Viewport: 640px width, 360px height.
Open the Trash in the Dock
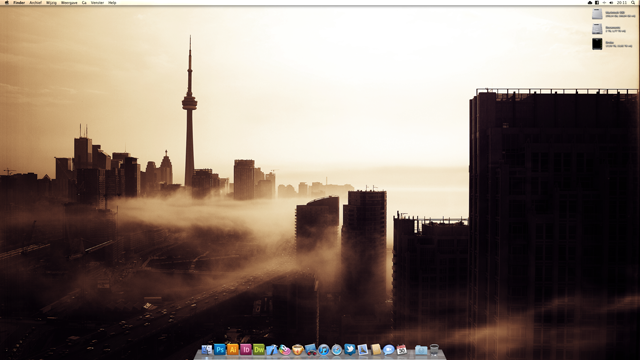pyautogui.click(x=434, y=350)
